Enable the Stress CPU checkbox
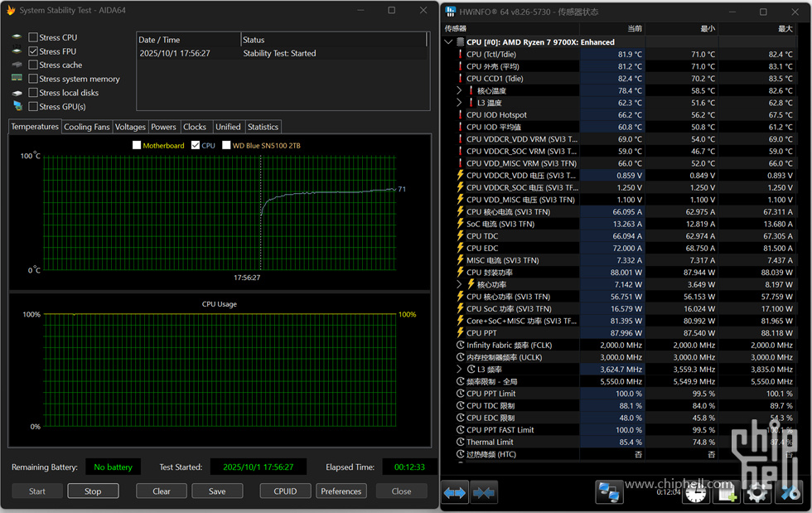This screenshot has width=812, height=513. [x=33, y=37]
